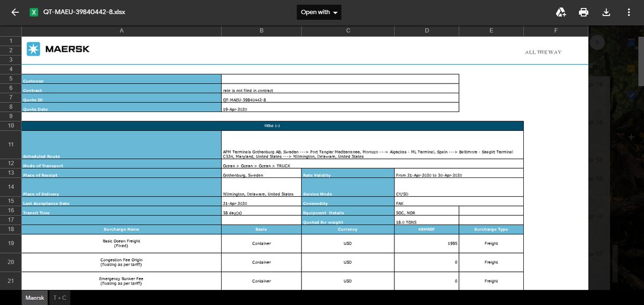Image resolution: width=644 pixels, height=305 pixels.
Task: Click the next file chevron arrow
Action: (x=598, y=41)
